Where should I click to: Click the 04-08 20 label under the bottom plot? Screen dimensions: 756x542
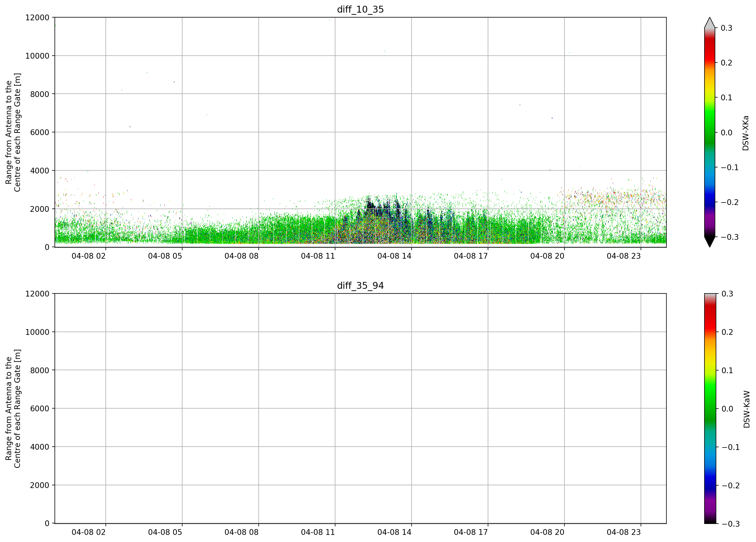pos(547,532)
